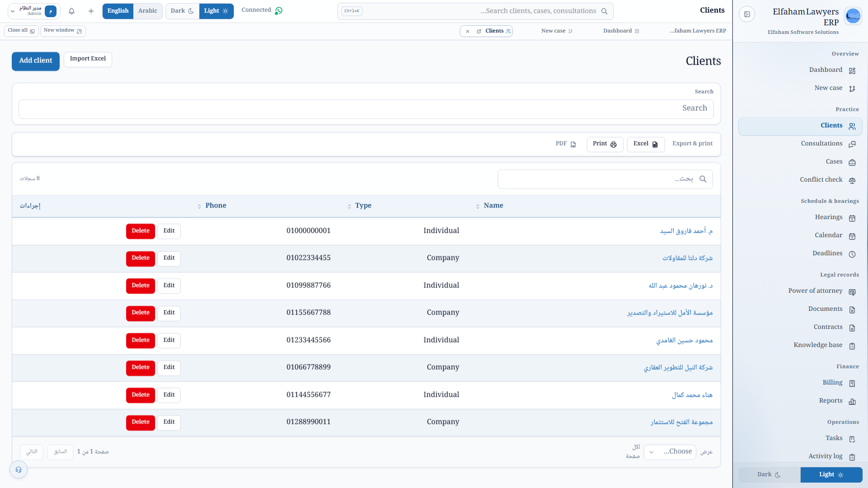Viewport: 868px width, 488px height.
Task: Pop out the Clients tab icon
Action: pyautogui.click(x=479, y=31)
